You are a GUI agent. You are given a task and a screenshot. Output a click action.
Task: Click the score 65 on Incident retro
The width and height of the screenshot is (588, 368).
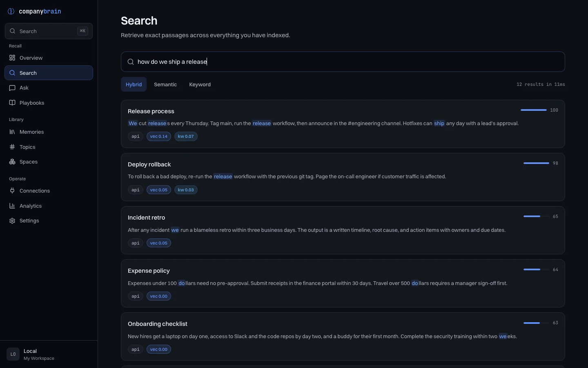pyautogui.click(x=555, y=216)
